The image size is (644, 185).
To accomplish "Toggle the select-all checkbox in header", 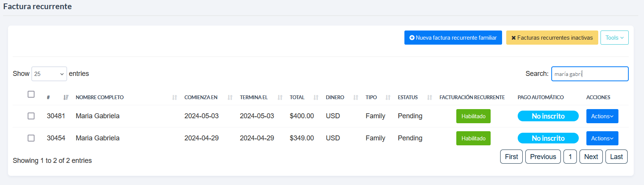I will click(x=31, y=94).
